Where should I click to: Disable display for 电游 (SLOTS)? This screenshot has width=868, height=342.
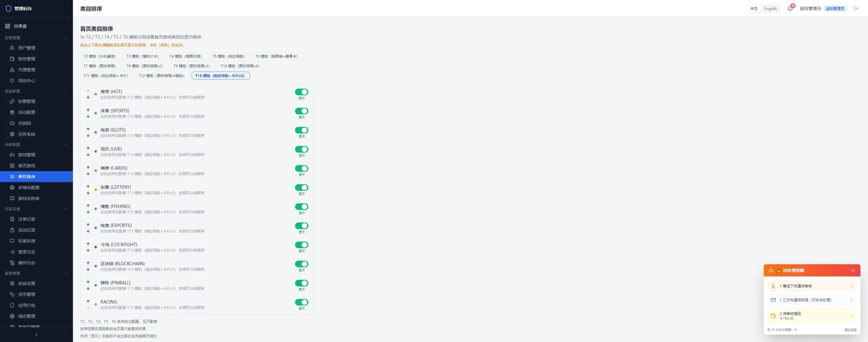(x=301, y=130)
